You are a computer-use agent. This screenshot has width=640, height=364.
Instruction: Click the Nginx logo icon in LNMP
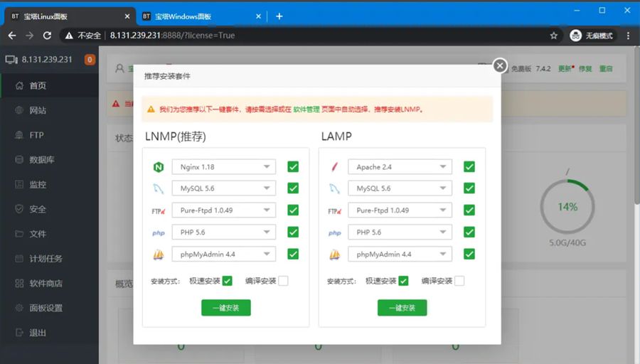[158, 167]
